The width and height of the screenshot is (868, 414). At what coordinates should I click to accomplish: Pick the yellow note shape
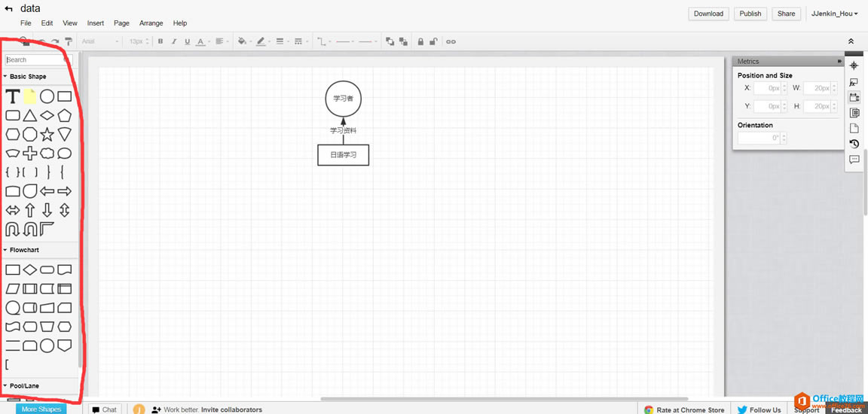[x=30, y=97]
